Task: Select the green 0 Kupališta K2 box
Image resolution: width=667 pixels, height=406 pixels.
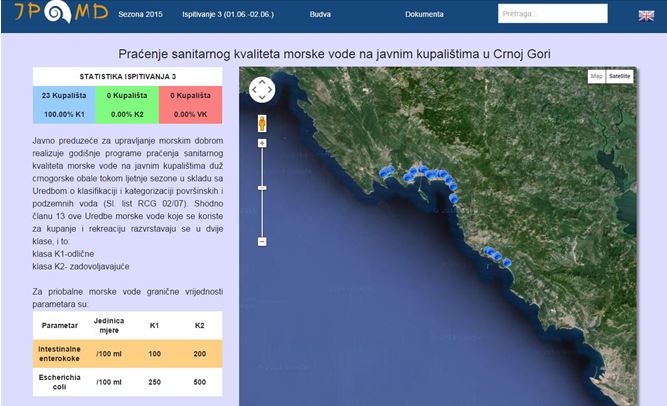Action: [x=126, y=106]
